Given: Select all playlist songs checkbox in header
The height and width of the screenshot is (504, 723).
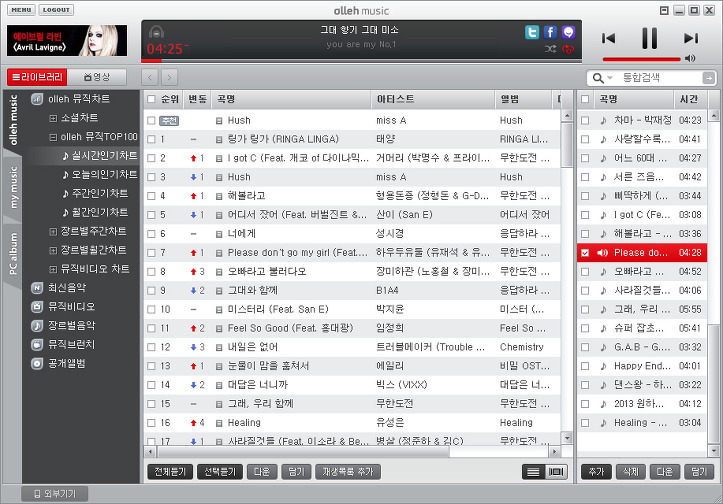Looking at the screenshot, I should tap(585, 99).
